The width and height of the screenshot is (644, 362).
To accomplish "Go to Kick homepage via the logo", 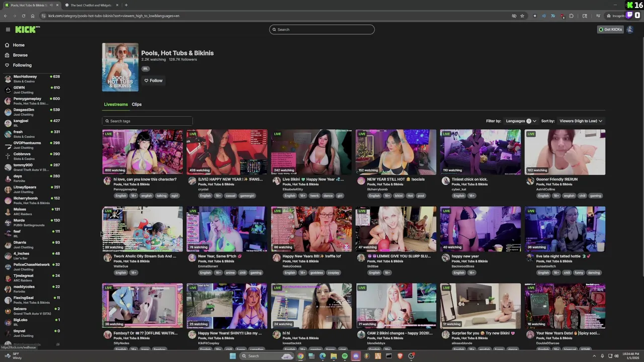I will 27,30.
